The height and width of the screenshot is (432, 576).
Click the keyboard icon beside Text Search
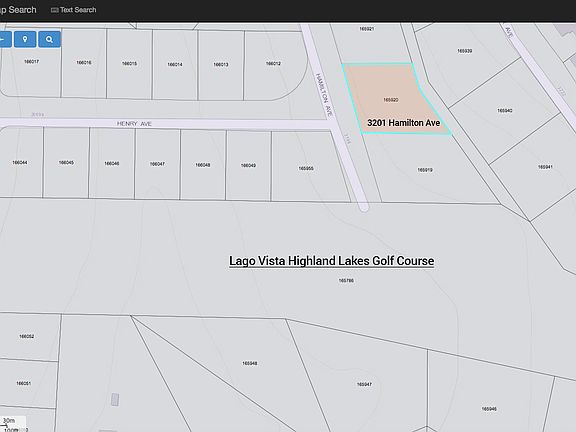click(54, 10)
